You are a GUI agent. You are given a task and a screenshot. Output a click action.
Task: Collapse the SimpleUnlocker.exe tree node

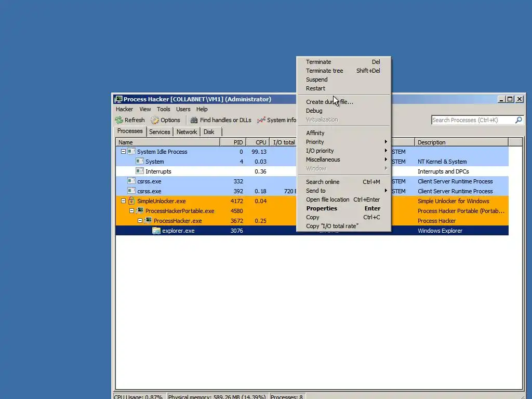pyautogui.click(x=124, y=201)
